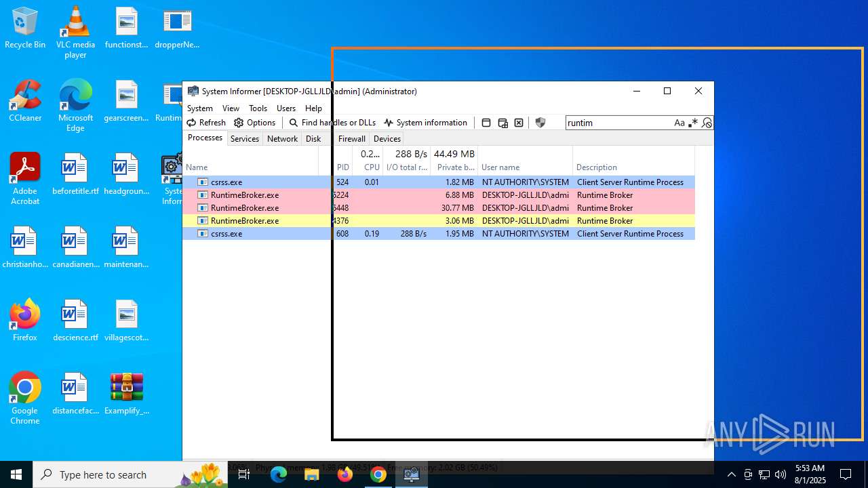
Task: Open headgroun... document on desktop
Action: 126,174
